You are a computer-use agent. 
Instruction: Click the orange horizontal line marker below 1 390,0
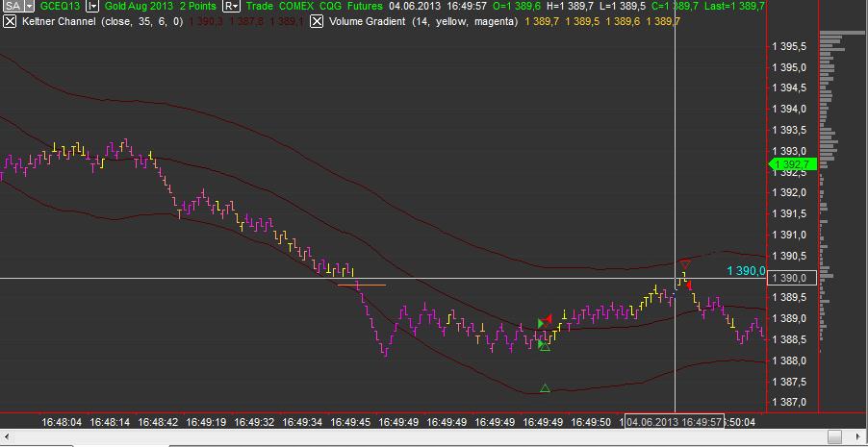(362, 285)
